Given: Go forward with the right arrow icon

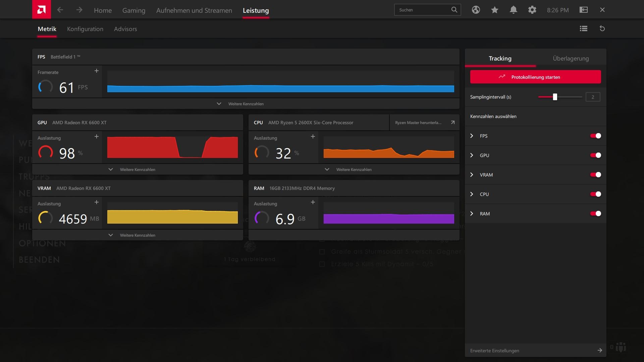Looking at the screenshot, I should coord(79,10).
